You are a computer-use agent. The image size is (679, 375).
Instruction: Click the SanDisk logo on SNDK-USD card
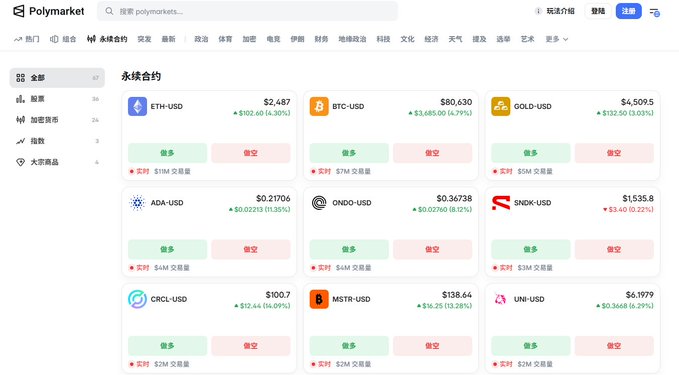click(501, 203)
